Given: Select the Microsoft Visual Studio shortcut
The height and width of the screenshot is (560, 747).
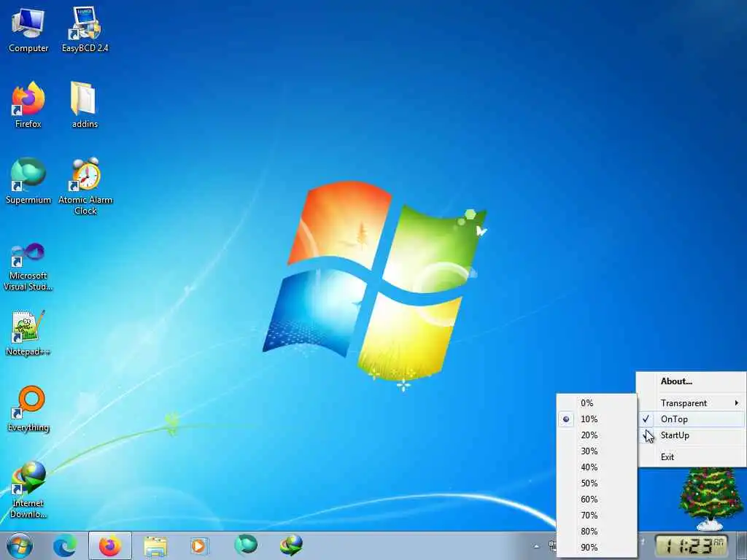Looking at the screenshot, I should pos(28,267).
